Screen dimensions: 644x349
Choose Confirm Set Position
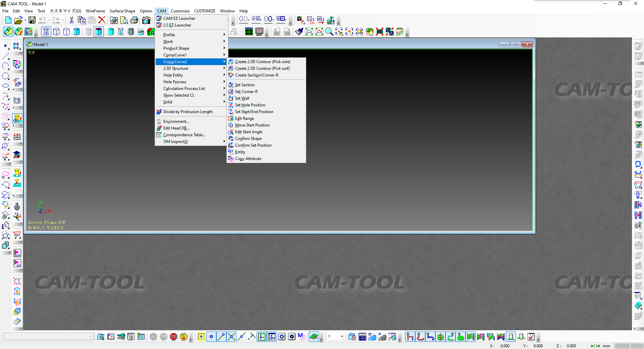tap(266, 145)
